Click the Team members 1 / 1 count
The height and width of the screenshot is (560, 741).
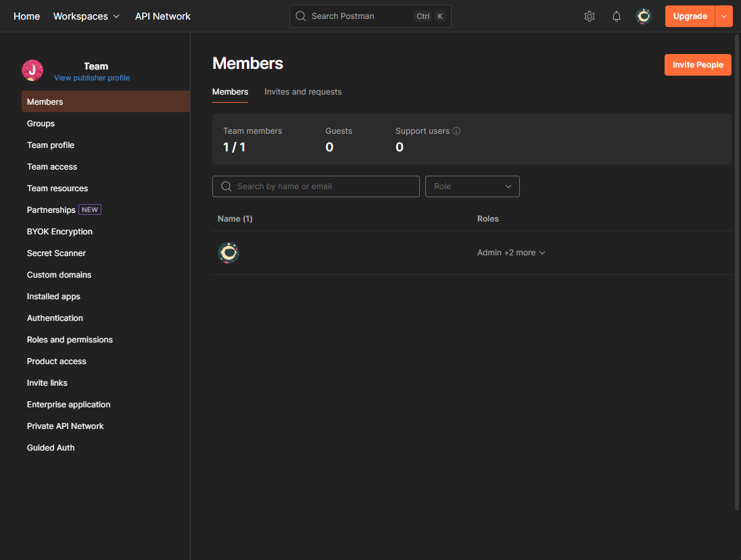(x=234, y=147)
